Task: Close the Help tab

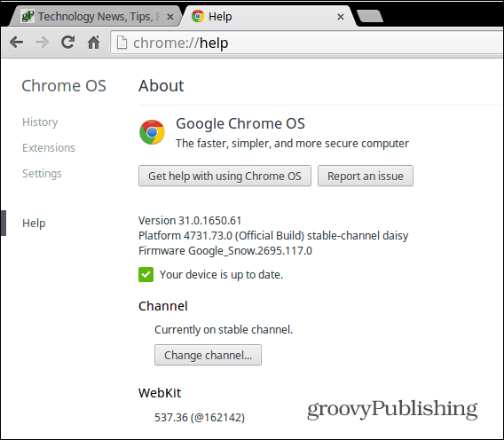Action: tap(341, 17)
